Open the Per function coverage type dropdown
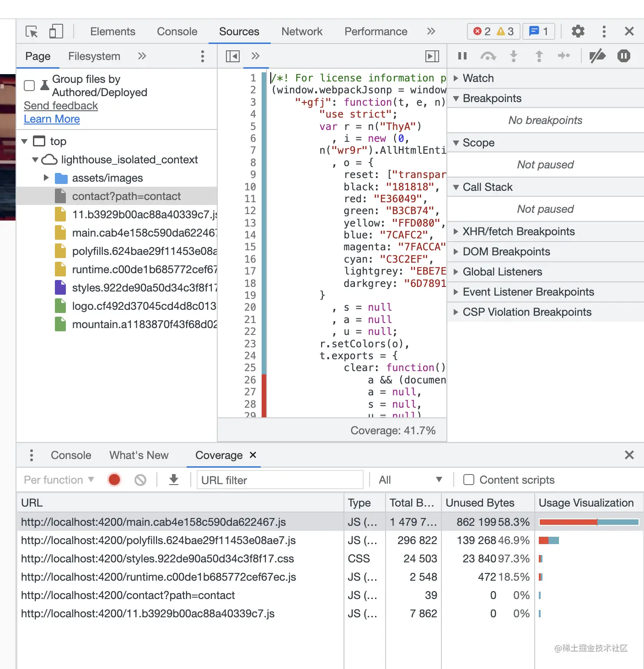This screenshot has width=644, height=669. [59, 480]
